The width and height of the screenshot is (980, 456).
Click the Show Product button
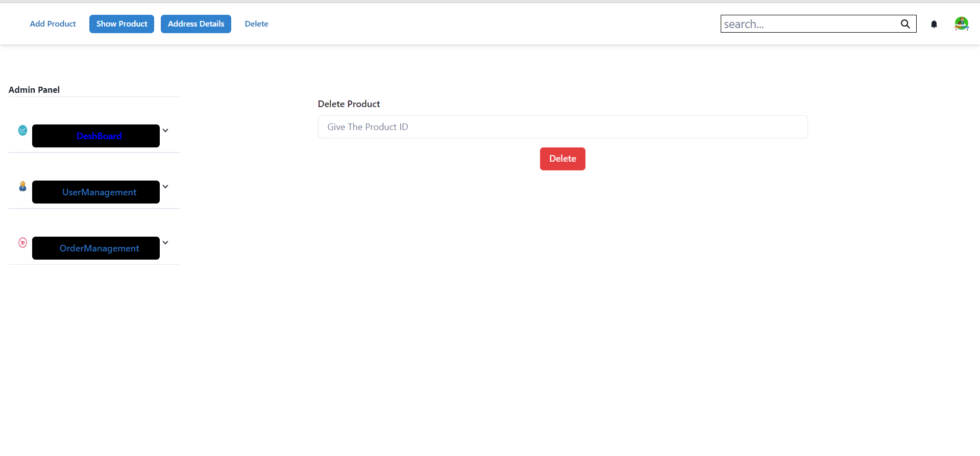[x=121, y=24]
